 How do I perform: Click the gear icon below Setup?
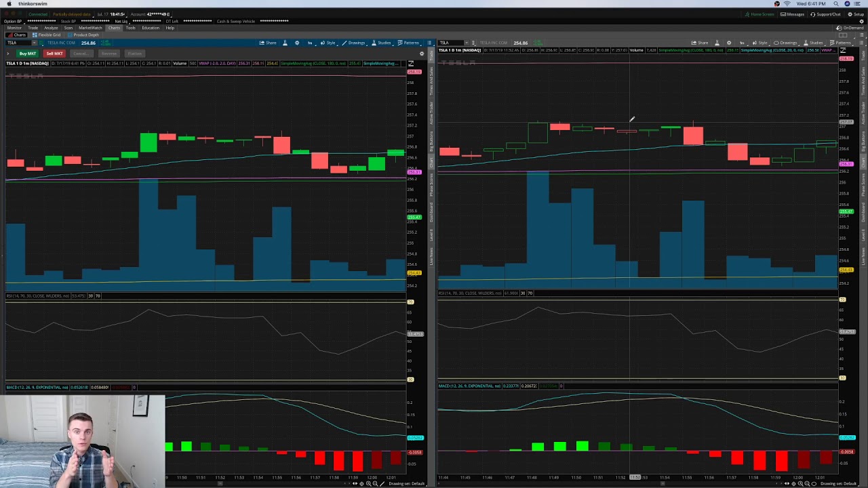[x=861, y=21]
